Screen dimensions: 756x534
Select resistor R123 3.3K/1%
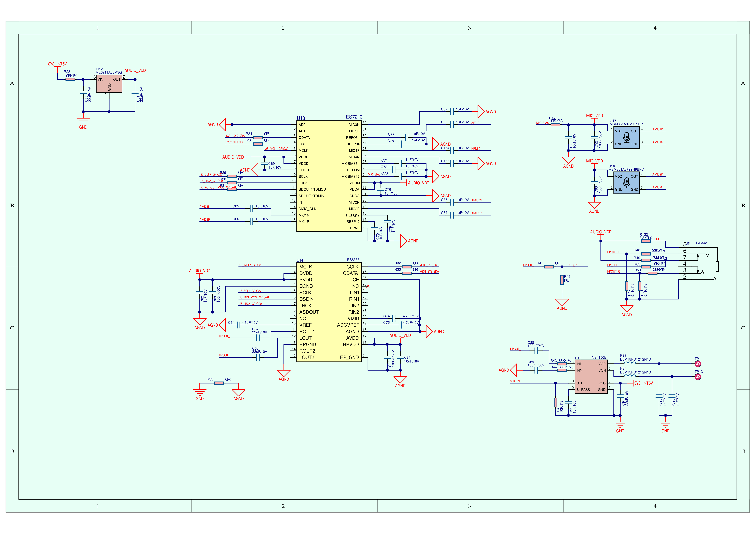pyautogui.click(x=646, y=241)
